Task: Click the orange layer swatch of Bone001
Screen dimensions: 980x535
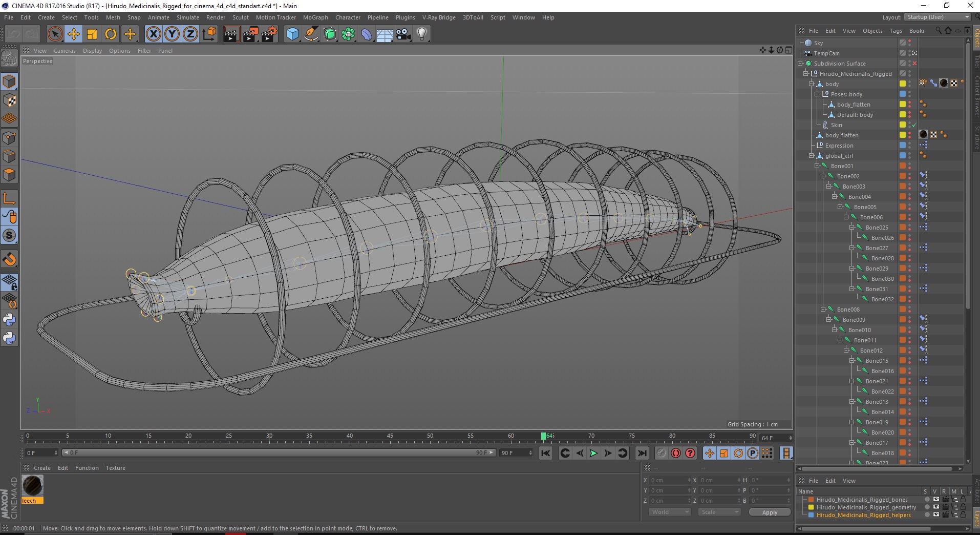Action: 902,166
